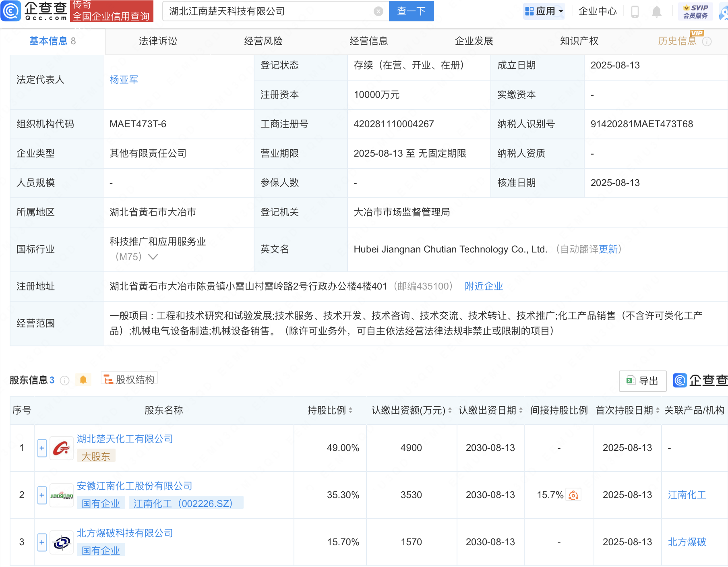Export shareholder table with 导出 button
Image resolution: width=728 pixels, height=567 pixels.
[x=643, y=381]
